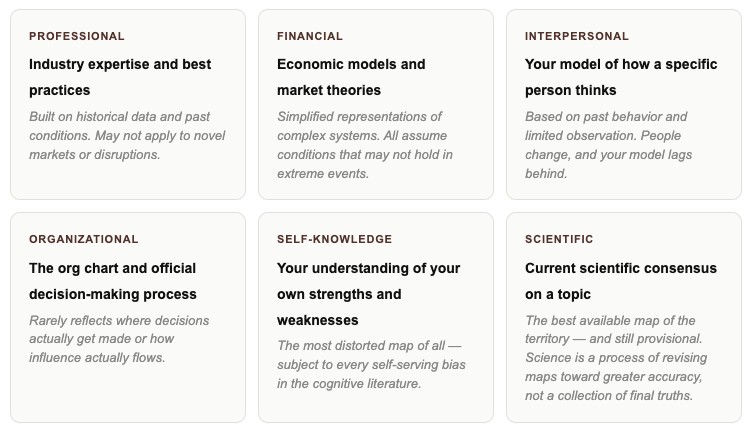Click the 'Rarely reflects where decisions' description
The image size is (753, 432).
tap(119, 339)
